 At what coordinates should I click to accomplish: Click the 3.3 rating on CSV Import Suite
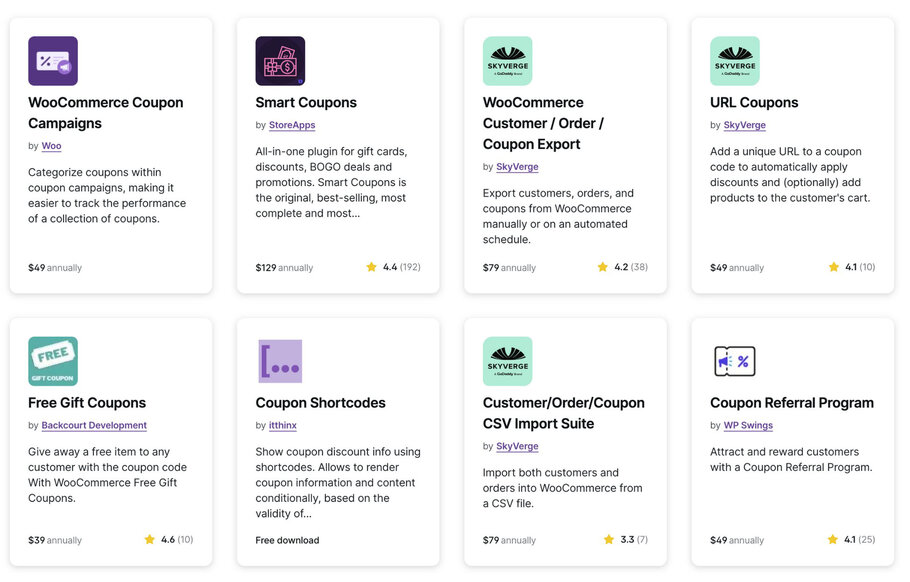pyautogui.click(x=627, y=539)
